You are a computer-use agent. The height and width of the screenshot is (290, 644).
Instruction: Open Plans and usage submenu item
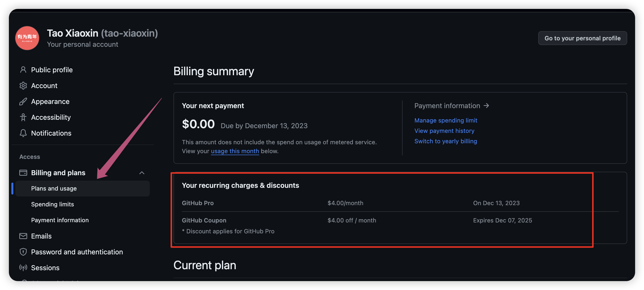(54, 188)
